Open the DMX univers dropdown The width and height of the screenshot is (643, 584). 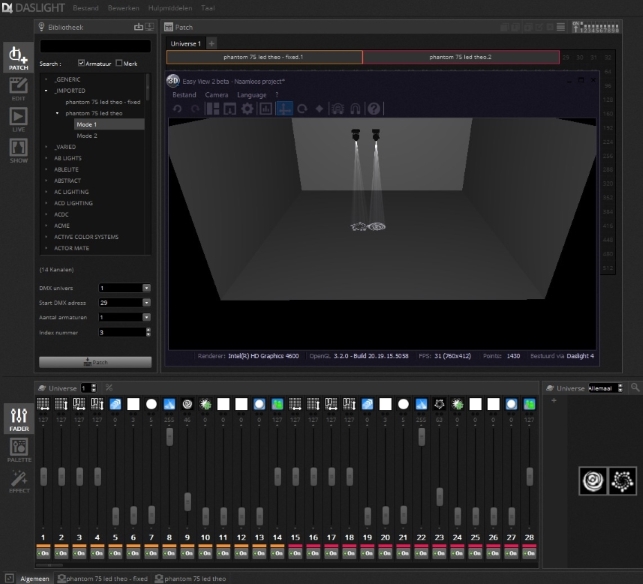click(146, 288)
